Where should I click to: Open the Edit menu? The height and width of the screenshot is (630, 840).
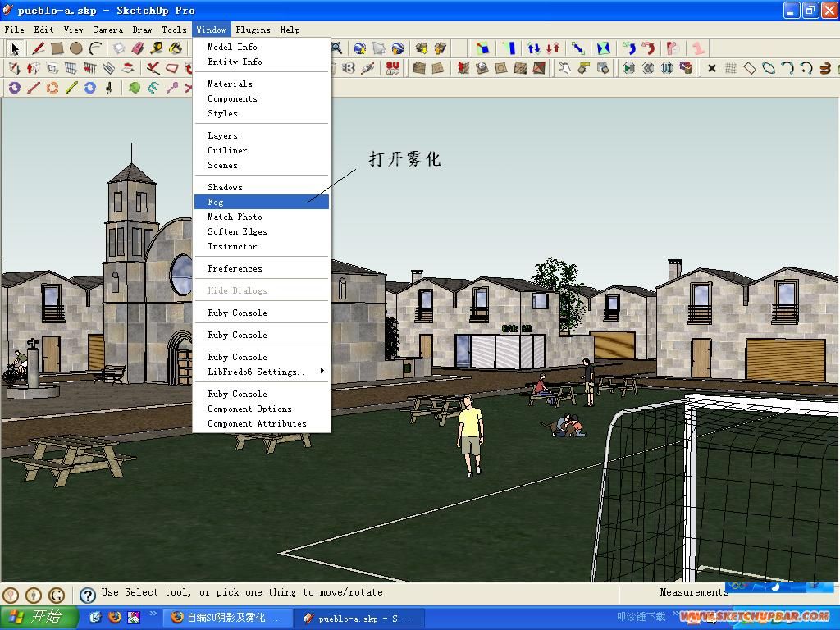(x=44, y=30)
